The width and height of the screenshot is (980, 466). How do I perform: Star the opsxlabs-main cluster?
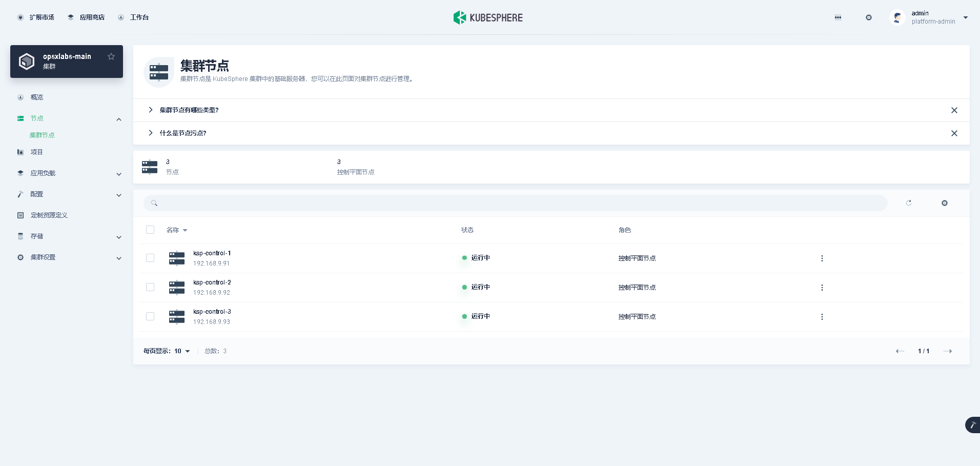coord(111,56)
